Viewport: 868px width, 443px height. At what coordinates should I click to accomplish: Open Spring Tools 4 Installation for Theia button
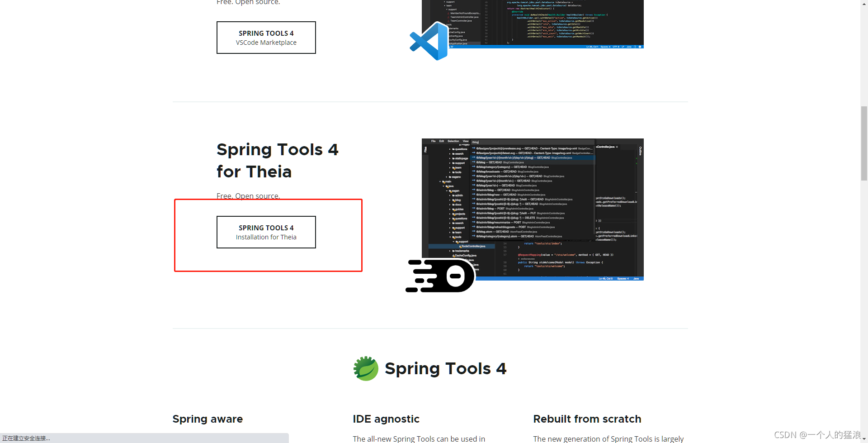[266, 232]
